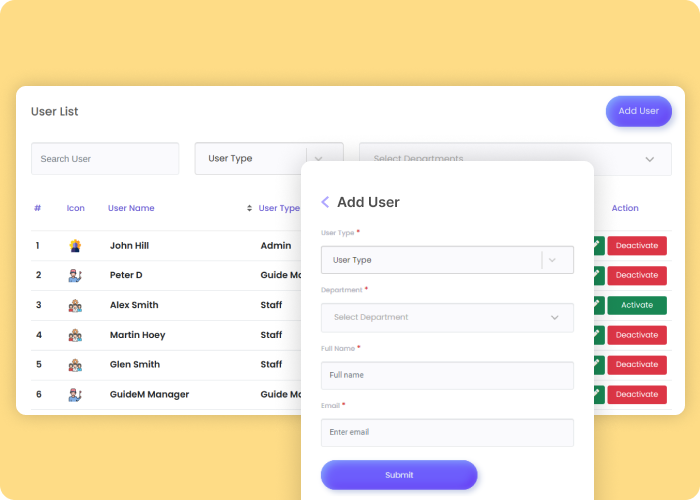
Task: Click the green edit icon in Alex Smith's row
Action: click(598, 305)
